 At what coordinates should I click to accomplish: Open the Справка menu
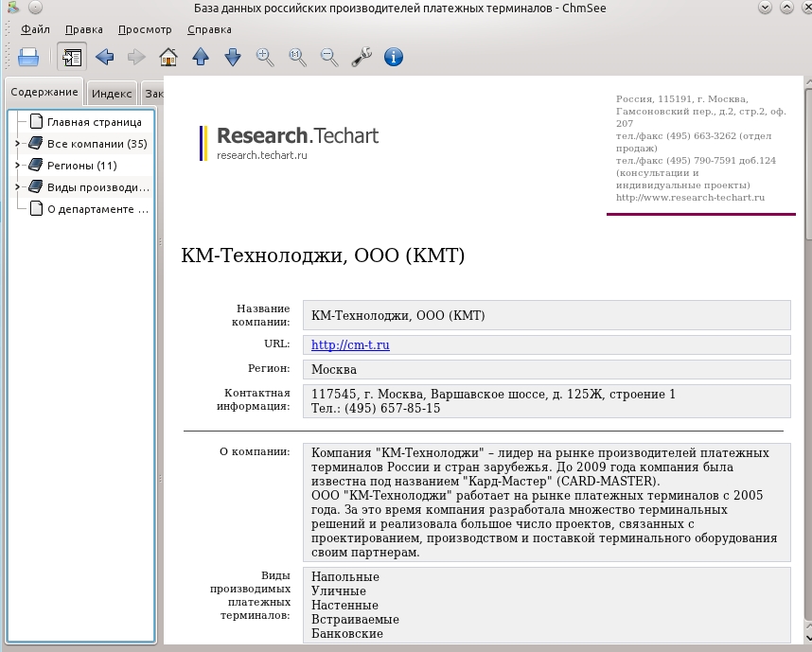(209, 29)
